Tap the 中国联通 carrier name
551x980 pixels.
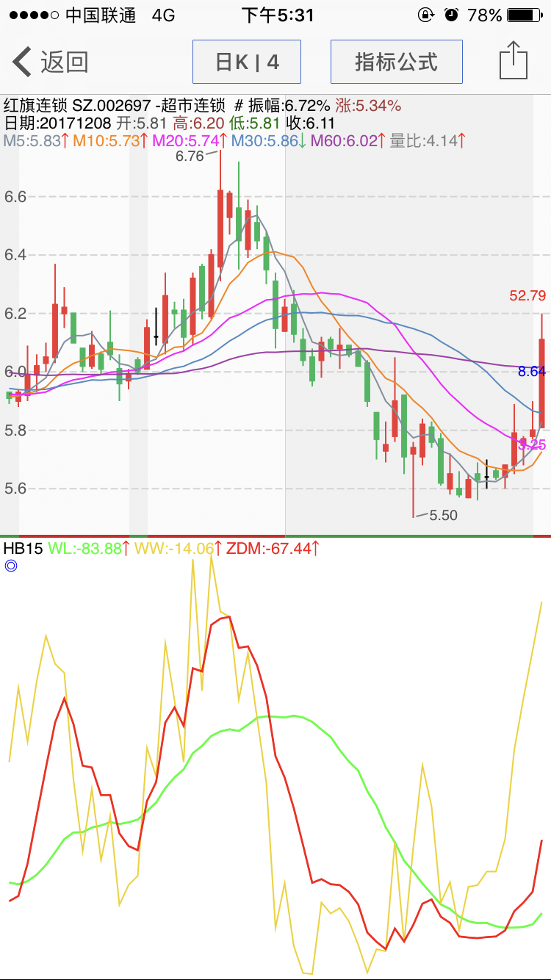(101, 15)
